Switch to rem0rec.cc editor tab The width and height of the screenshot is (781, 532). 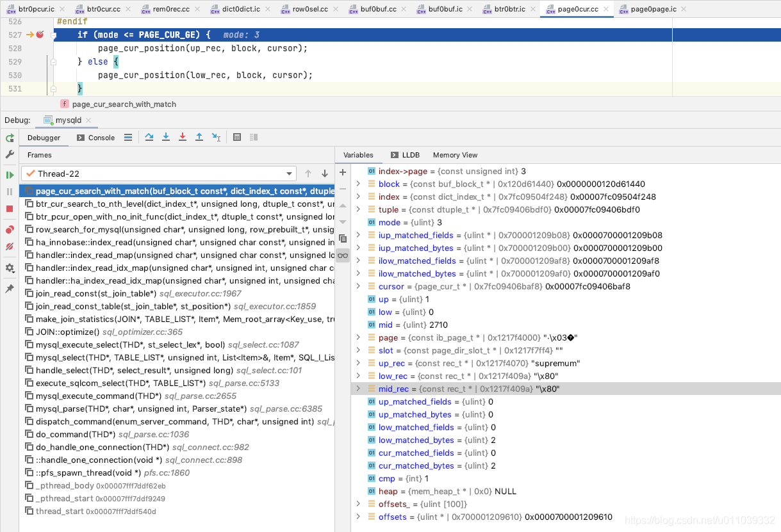pos(171,9)
